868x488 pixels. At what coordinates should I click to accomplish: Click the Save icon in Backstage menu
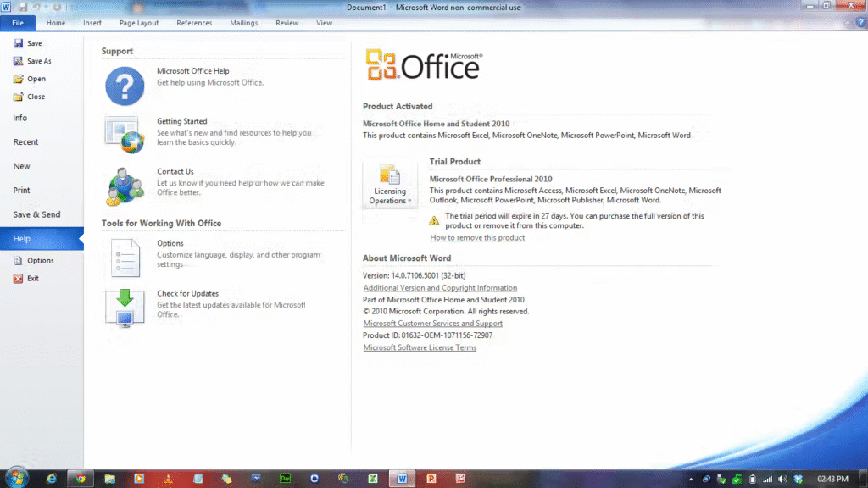point(19,43)
